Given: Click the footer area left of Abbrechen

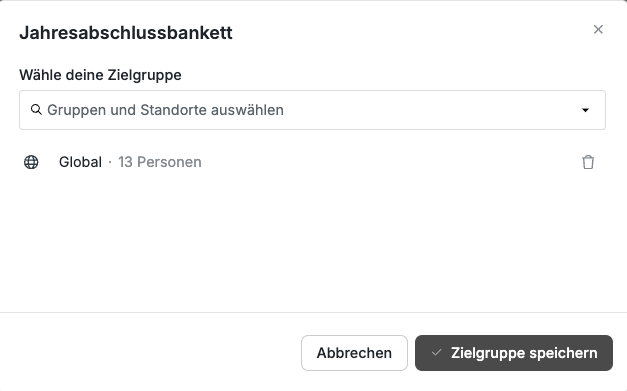Looking at the screenshot, I should click(x=150, y=353).
